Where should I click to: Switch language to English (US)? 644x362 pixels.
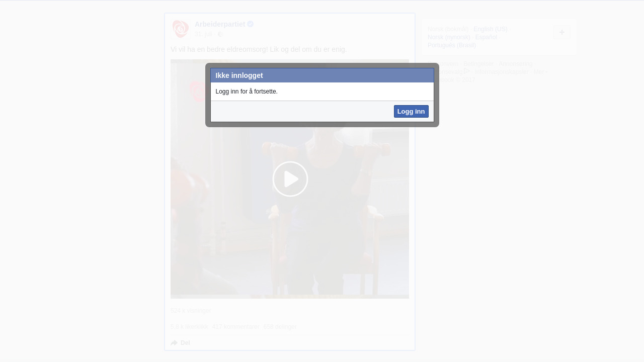[x=491, y=29]
